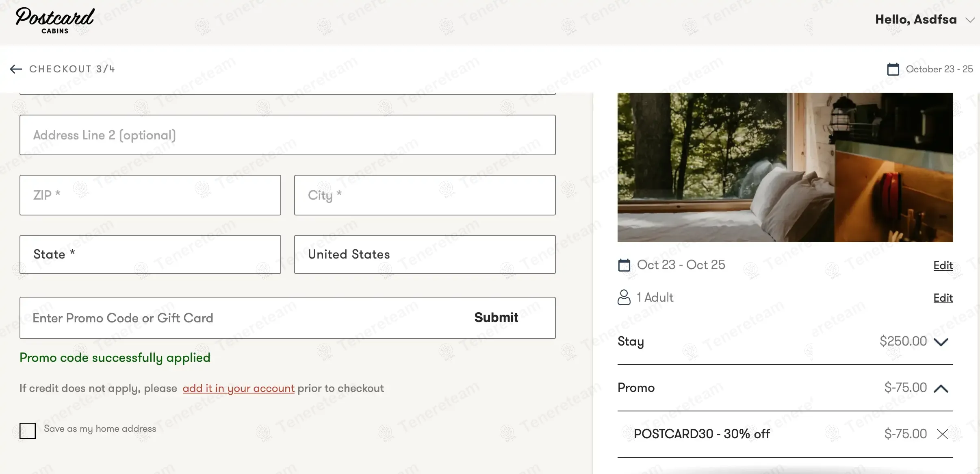Click the Address Line 2 field
The height and width of the screenshot is (474, 980).
287,135
